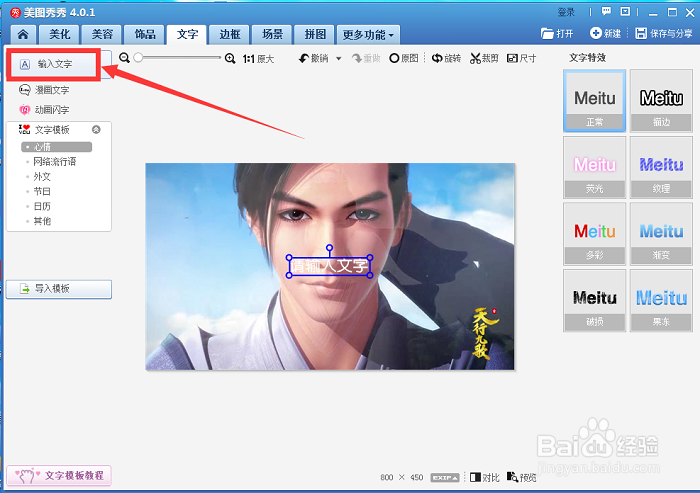Click the zoom in magnifier icon
This screenshot has width=700, height=493.
click(x=230, y=58)
